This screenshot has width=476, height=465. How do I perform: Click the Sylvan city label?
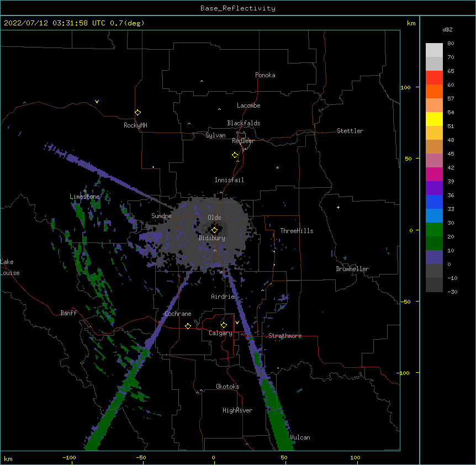click(x=215, y=135)
